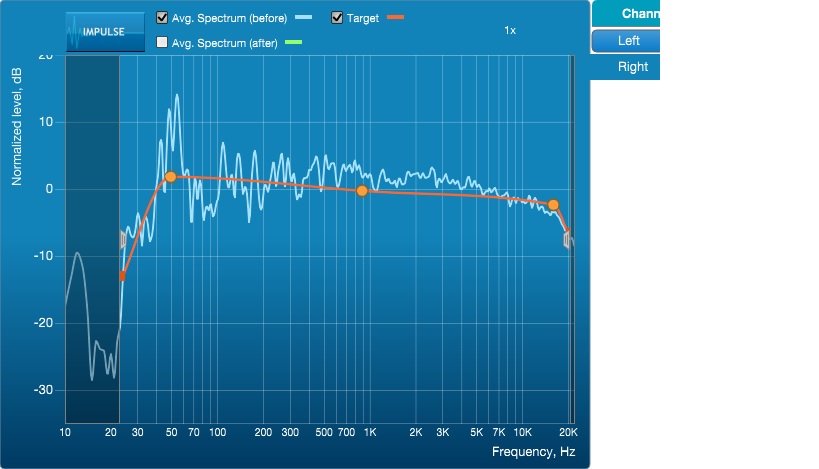The image size is (819, 469).
Task: Click the orange Target legend swatch
Action: [395, 17]
